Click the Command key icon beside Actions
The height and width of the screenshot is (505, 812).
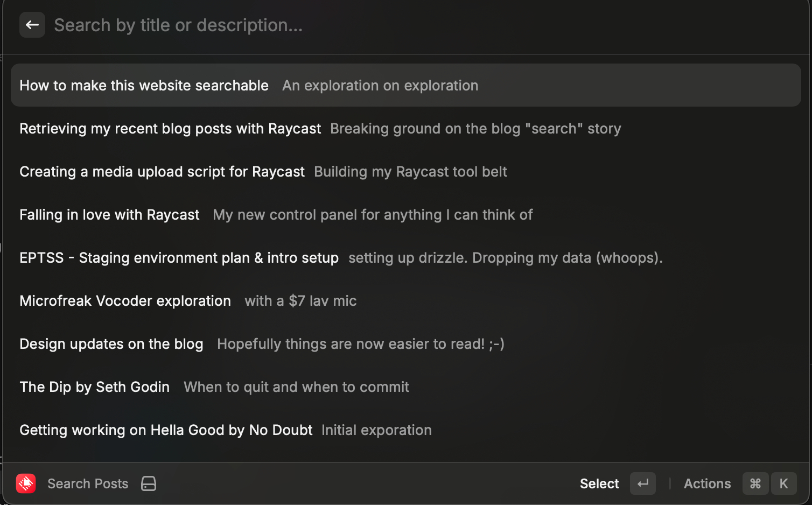click(x=755, y=483)
